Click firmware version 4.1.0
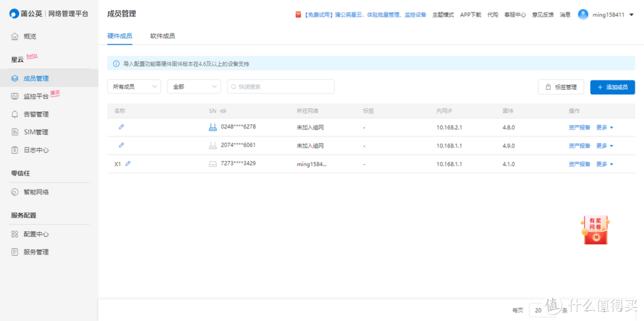 point(509,164)
